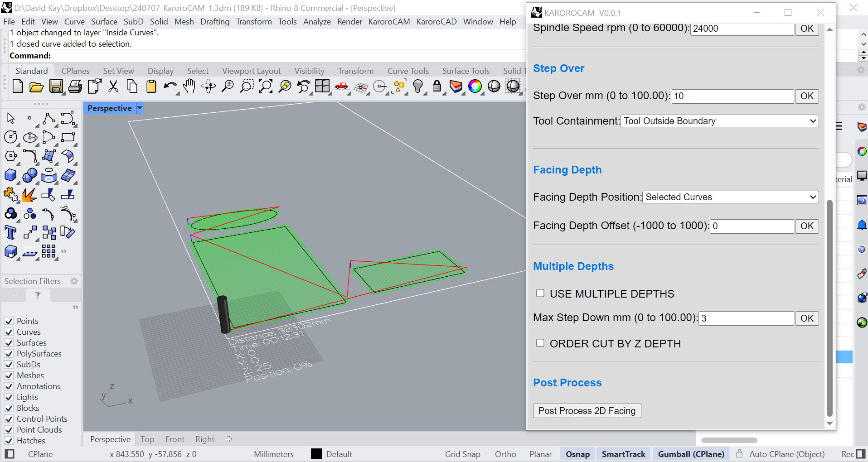Click the padlock Lock icon
The width and height of the screenshot is (868, 462).
tap(437, 86)
